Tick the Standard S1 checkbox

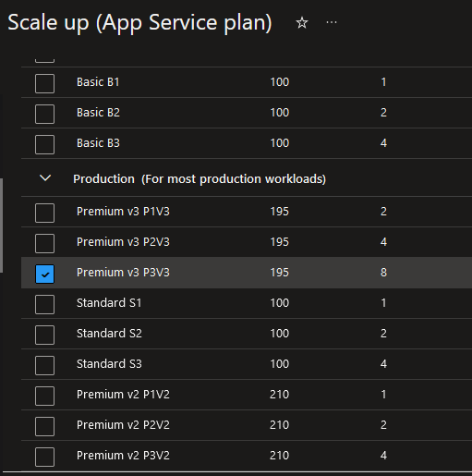[x=44, y=304]
